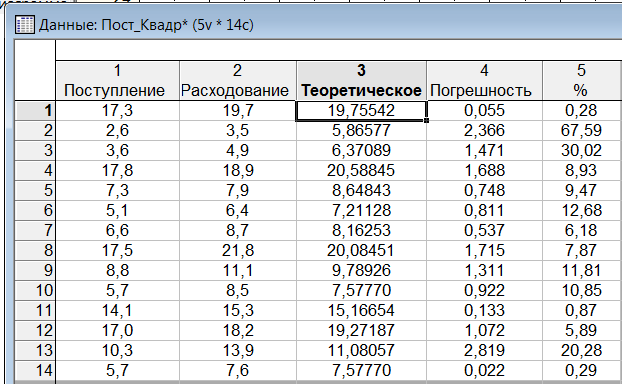This screenshot has width=622, height=384.
Task: Select row header 14
Action: pyautogui.click(x=35, y=371)
